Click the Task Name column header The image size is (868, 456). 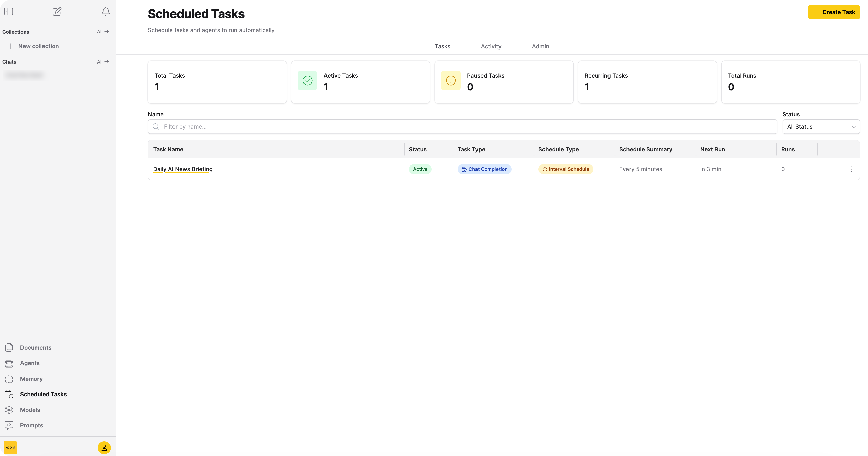tap(168, 149)
